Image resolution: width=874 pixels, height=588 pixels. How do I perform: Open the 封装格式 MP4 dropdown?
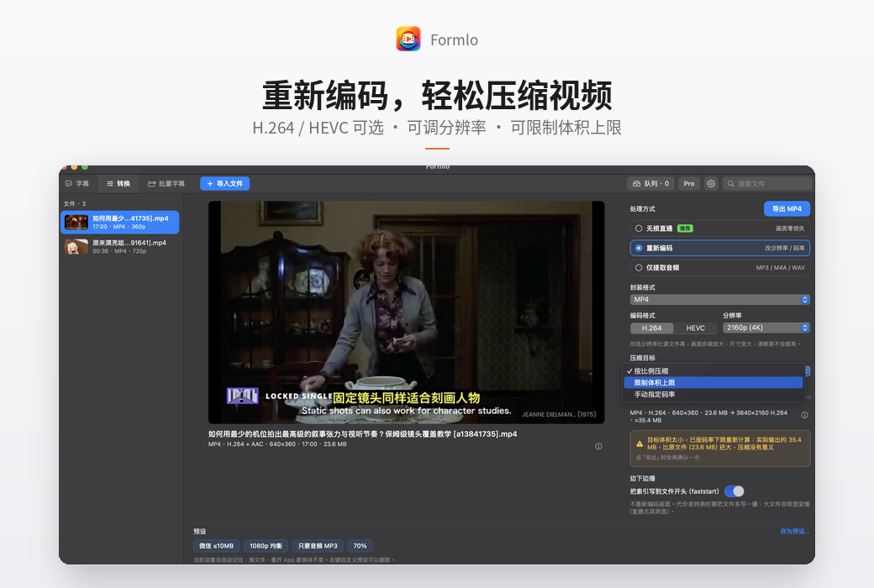[x=719, y=299]
